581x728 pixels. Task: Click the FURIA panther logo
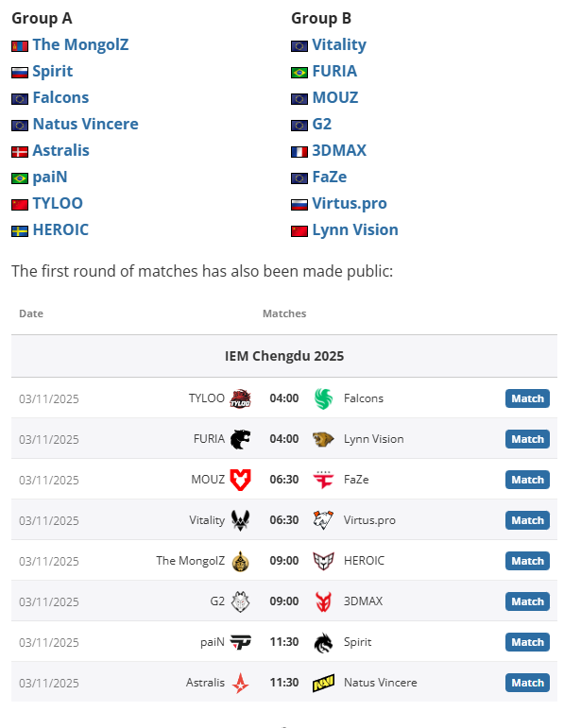click(x=241, y=439)
